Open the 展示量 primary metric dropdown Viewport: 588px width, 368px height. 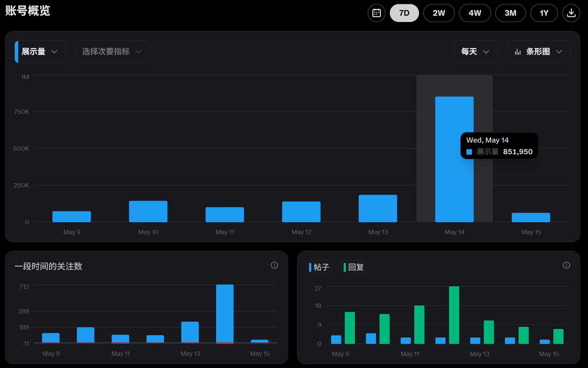click(40, 52)
